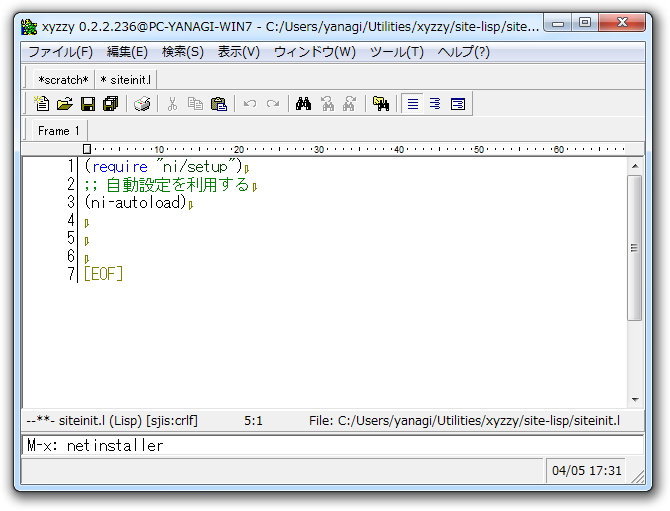Click the Undo arrow icon
Image resolution: width=670 pixels, height=511 pixels.
250,104
